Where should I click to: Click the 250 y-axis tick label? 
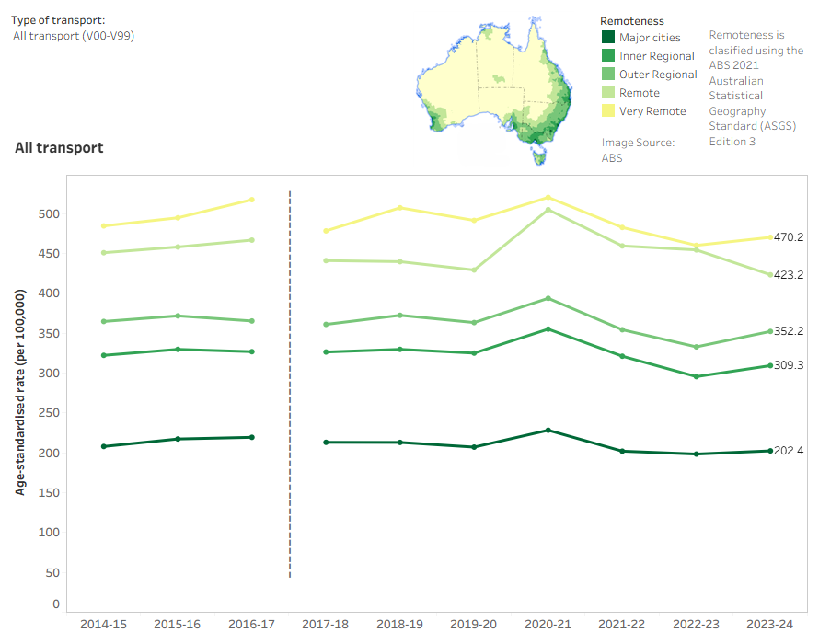tap(49, 412)
